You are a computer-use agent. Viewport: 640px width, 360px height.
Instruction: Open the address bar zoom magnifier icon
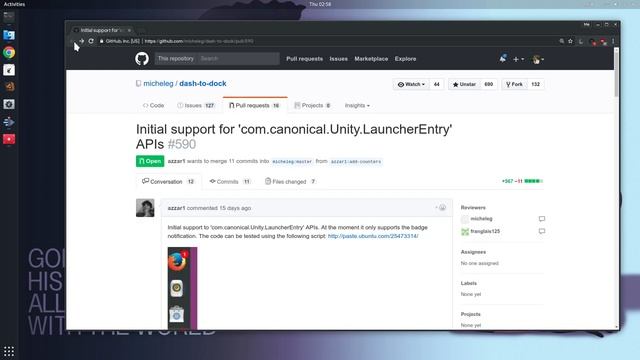[x=562, y=41]
